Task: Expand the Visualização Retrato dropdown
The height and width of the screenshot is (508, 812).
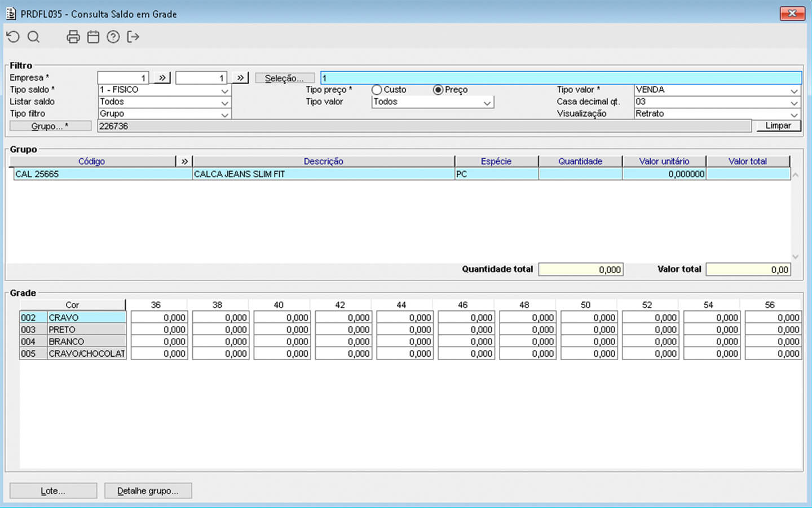Action: click(794, 114)
